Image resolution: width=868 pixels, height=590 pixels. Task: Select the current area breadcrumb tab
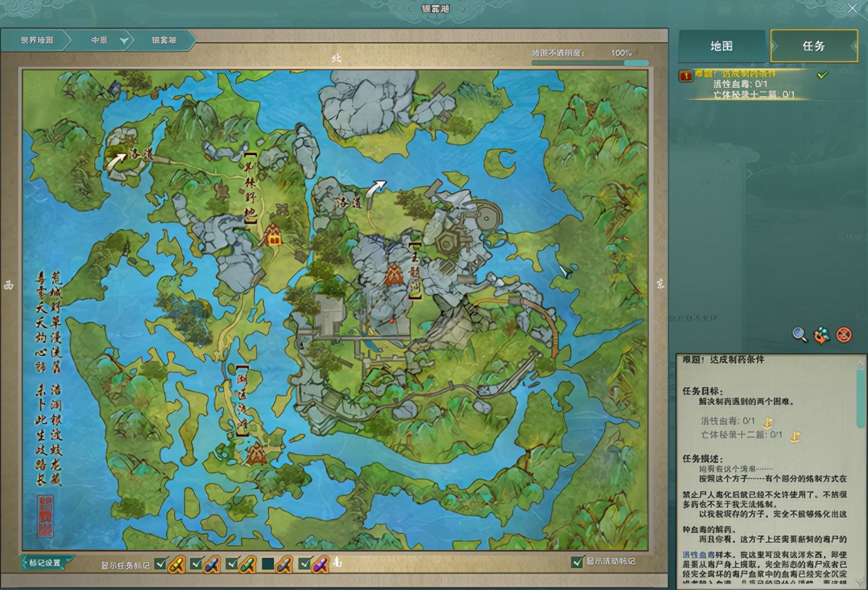pyautogui.click(x=164, y=40)
